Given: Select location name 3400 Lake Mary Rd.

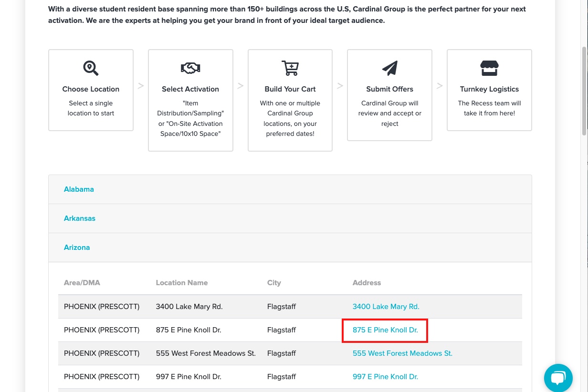Looking at the screenshot, I should point(189,307).
